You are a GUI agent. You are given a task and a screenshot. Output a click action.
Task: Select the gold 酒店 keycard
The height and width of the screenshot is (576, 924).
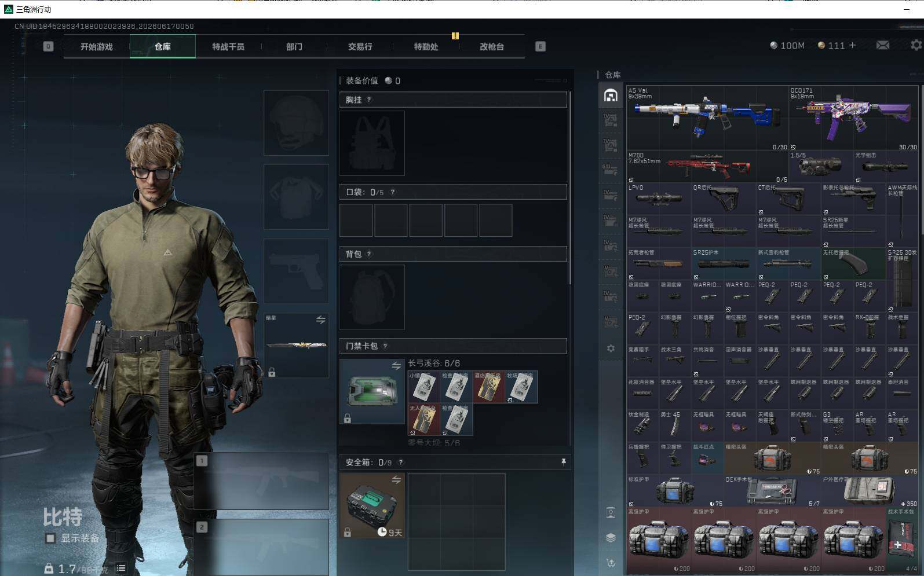coord(489,387)
